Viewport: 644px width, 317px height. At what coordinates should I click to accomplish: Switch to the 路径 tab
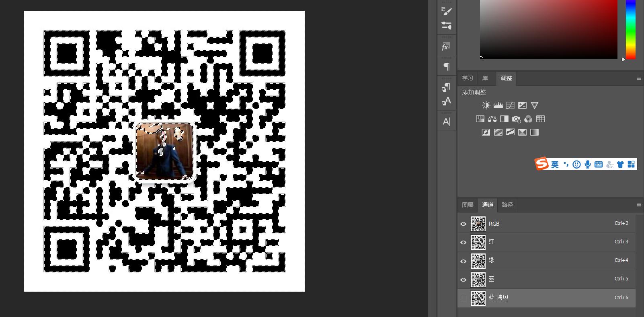coord(507,205)
